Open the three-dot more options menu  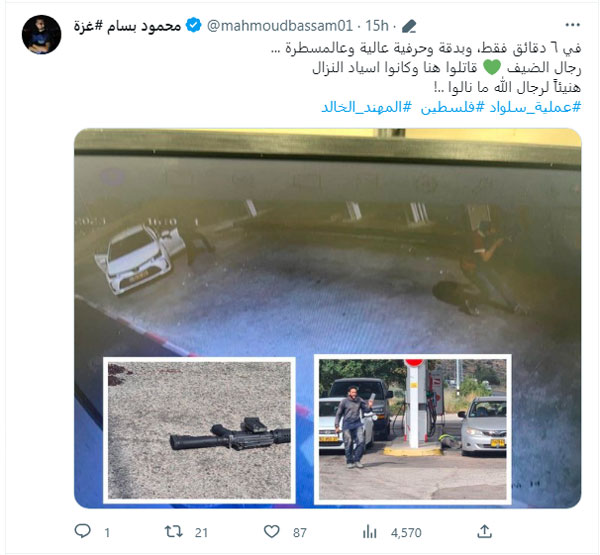[x=572, y=25]
